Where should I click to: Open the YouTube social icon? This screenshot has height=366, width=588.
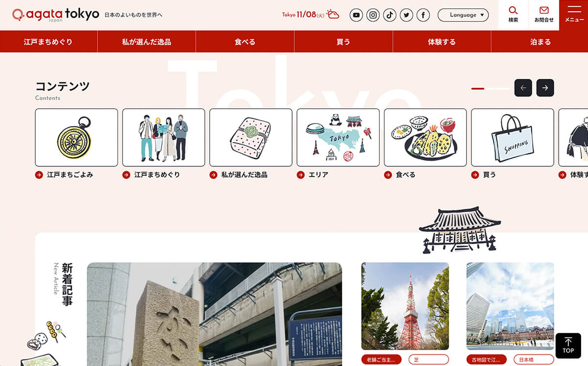pyautogui.click(x=356, y=15)
